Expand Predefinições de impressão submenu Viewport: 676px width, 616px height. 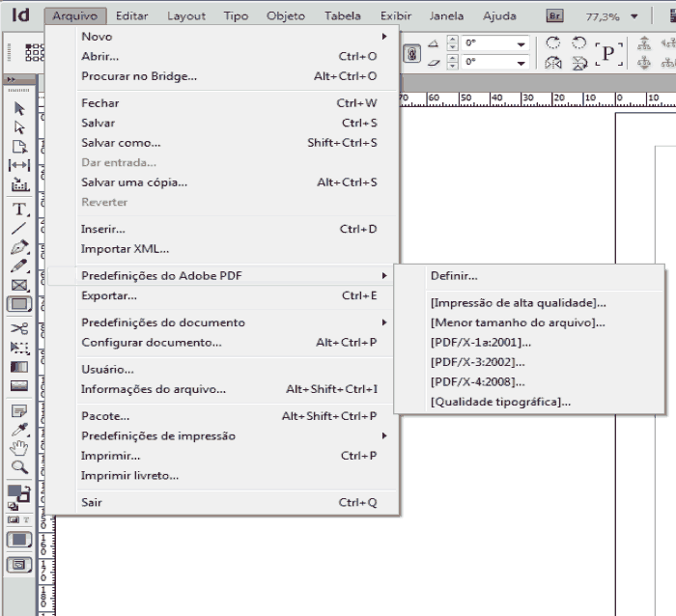(x=384, y=435)
